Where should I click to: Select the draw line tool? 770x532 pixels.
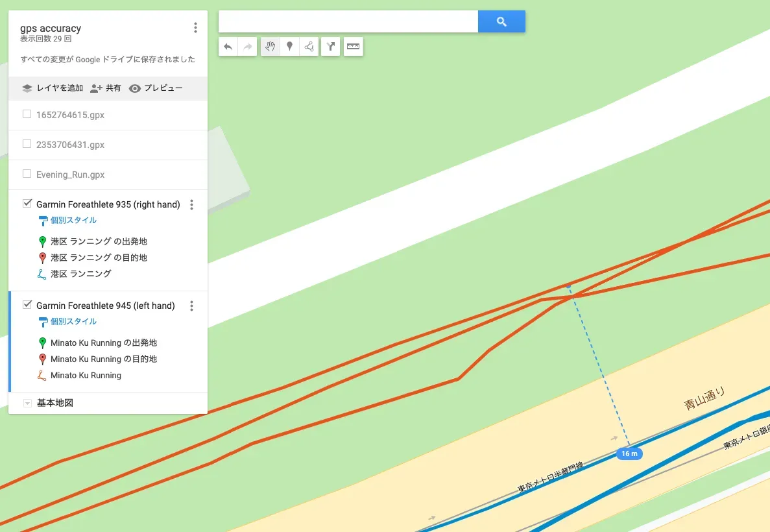pyautogui.click(x=309, y=46)
